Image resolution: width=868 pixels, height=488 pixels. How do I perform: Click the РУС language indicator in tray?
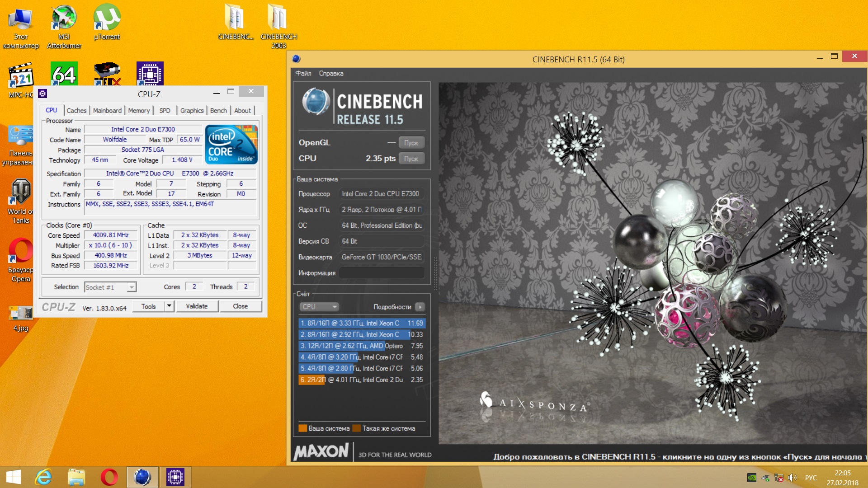[811, 478]
